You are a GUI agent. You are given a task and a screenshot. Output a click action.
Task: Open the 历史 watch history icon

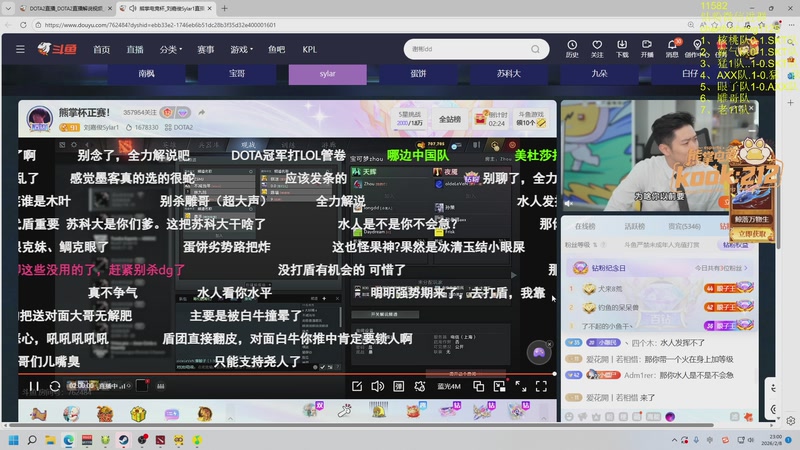[572, 49]
